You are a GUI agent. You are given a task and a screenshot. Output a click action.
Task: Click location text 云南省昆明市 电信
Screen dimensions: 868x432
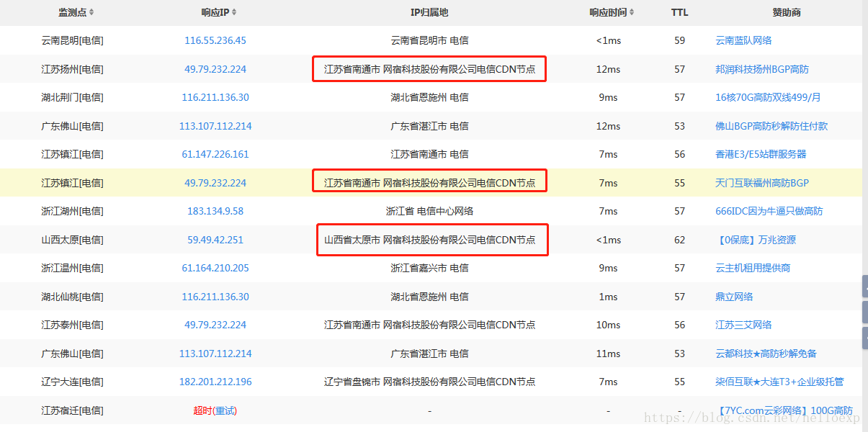tap(429, 40)
